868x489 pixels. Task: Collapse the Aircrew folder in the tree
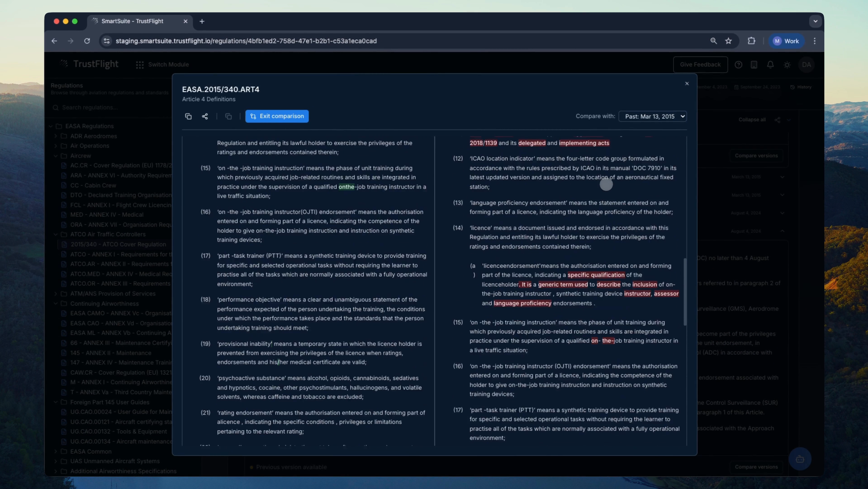coord(56,156)
